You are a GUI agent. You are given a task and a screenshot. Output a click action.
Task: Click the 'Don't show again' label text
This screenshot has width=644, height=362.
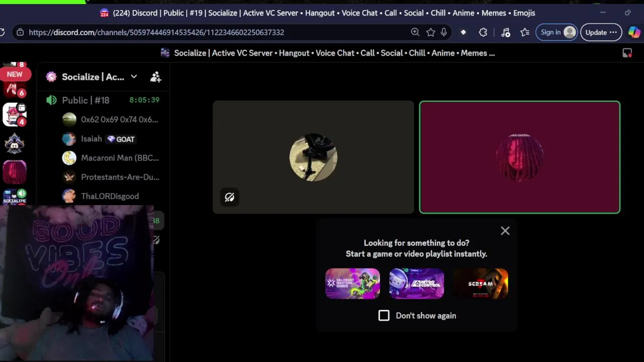[426, 316]
